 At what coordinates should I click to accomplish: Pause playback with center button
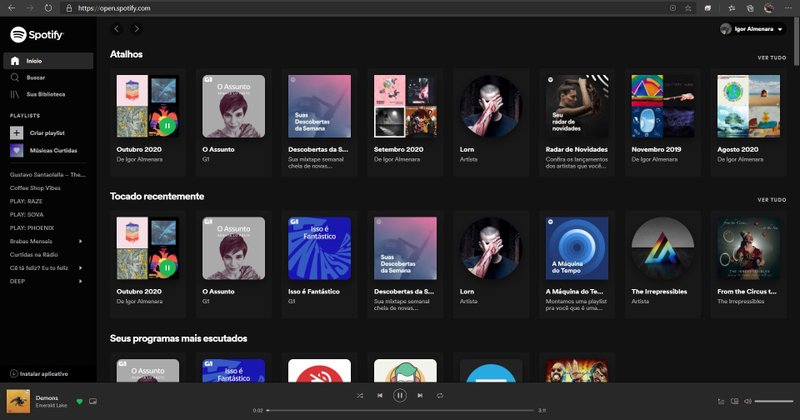399,396
